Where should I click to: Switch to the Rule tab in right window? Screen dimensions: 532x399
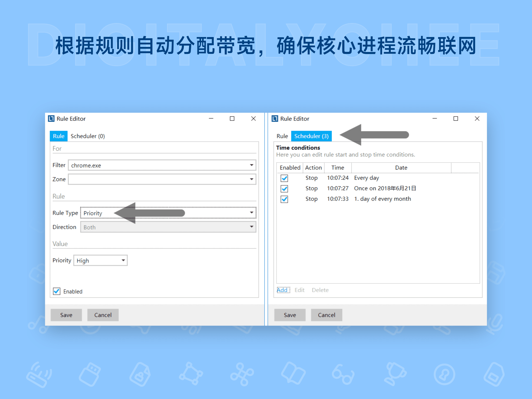282,136
